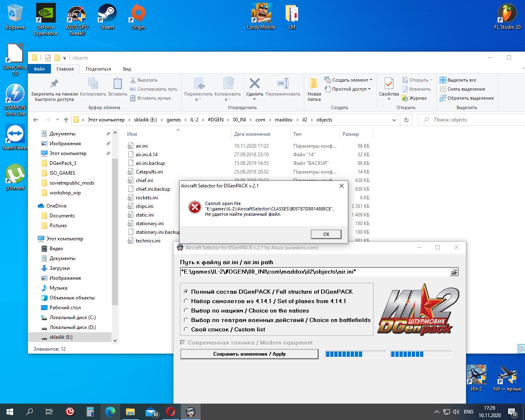This screenshot has height=420, width=525.
Task: Click OK in the error dialog
Action: pyautogui.click(x=326, y=234)
